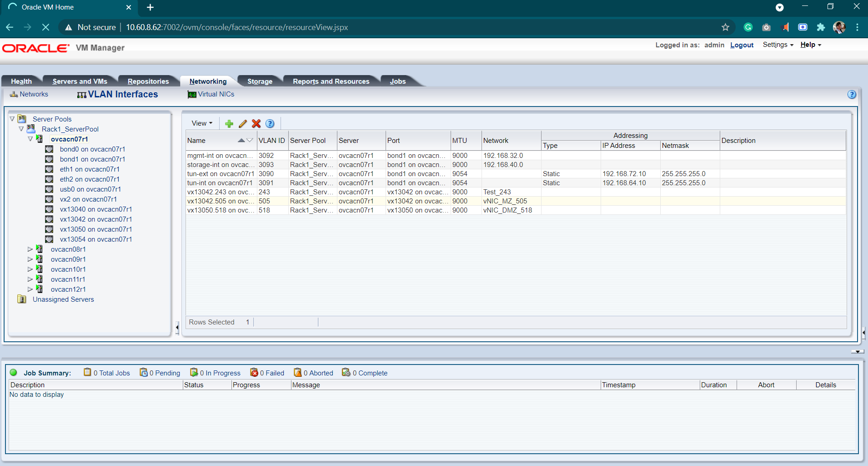Click the red X Delete icon

(256, 123)
